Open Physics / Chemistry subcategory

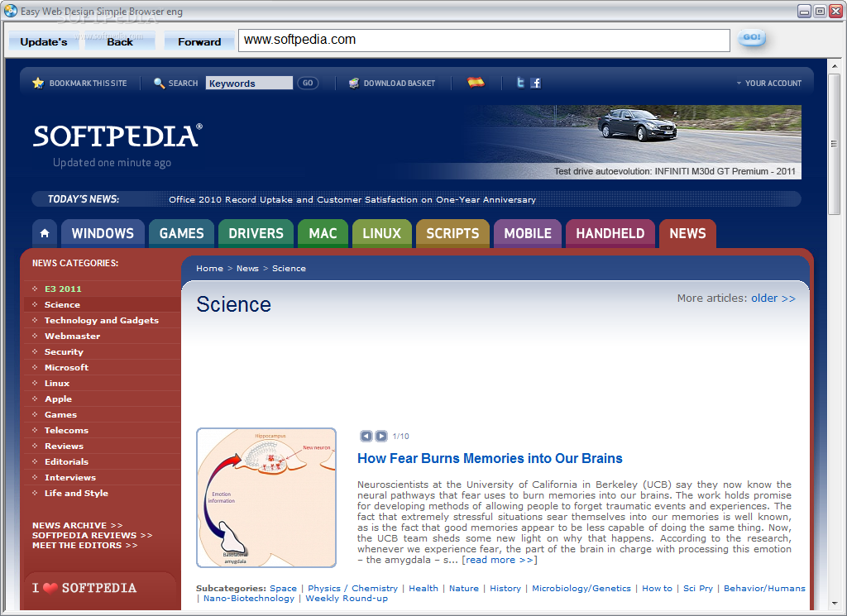click(352, 589)
